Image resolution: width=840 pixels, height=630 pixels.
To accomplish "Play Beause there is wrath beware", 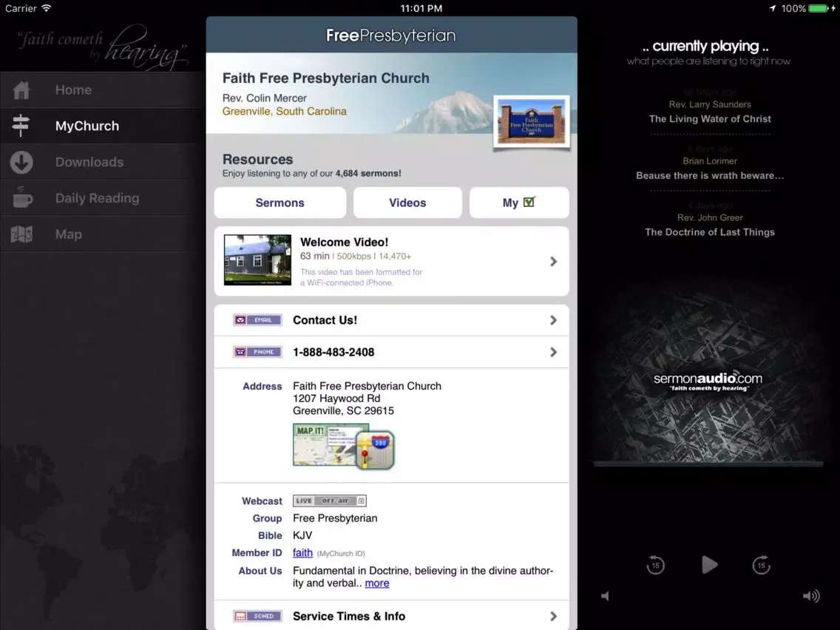I will click(710, 176).
